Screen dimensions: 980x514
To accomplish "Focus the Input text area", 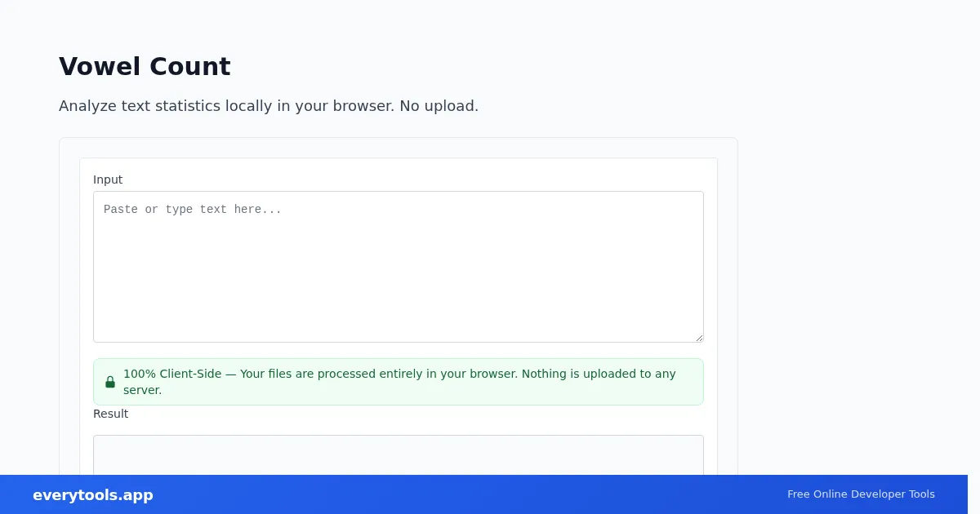I will point(399,267).
